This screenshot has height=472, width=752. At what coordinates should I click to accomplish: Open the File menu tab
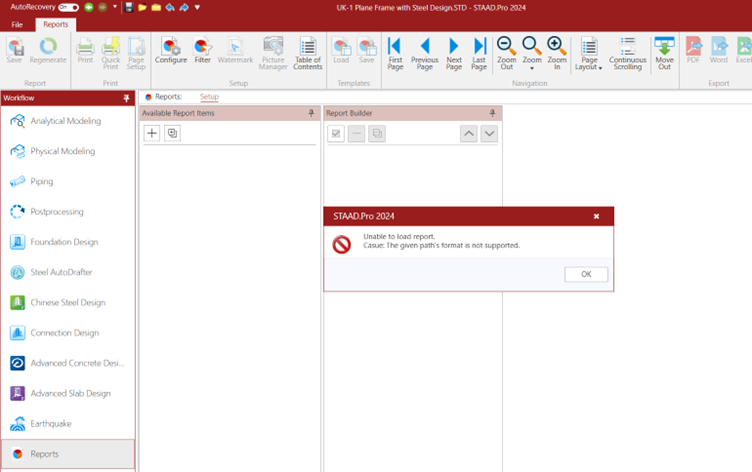tap(17, 24)
